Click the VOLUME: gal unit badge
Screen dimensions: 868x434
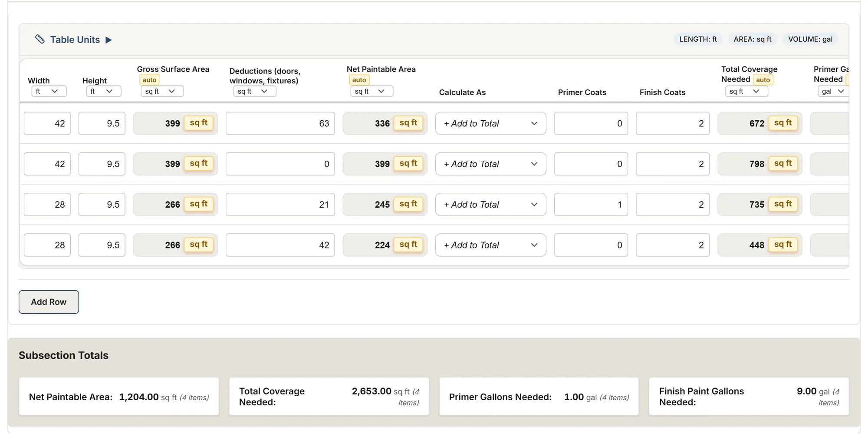(x=810, y=39)
